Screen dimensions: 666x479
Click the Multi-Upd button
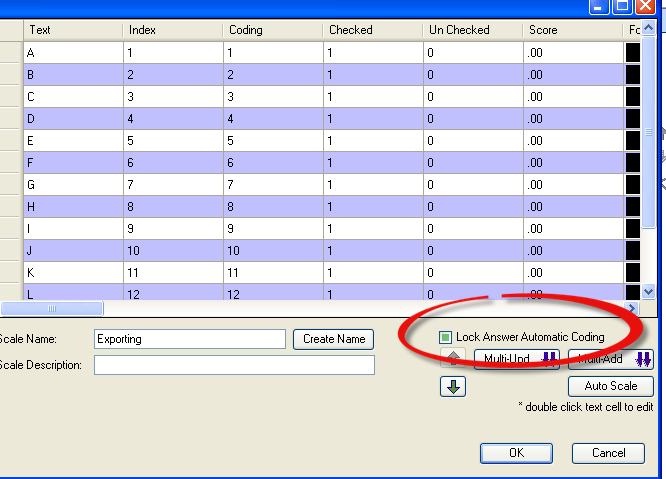(x=517, y=359)
